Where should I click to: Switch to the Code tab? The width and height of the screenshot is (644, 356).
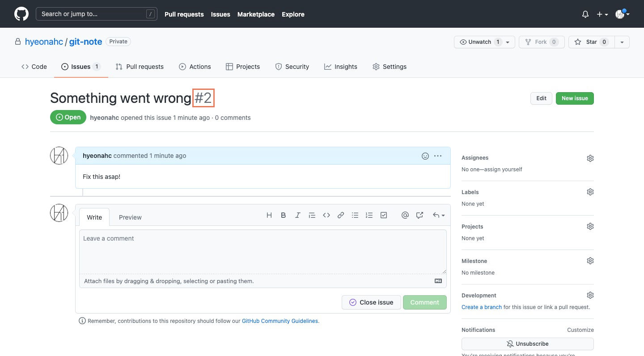coord(34,67)
